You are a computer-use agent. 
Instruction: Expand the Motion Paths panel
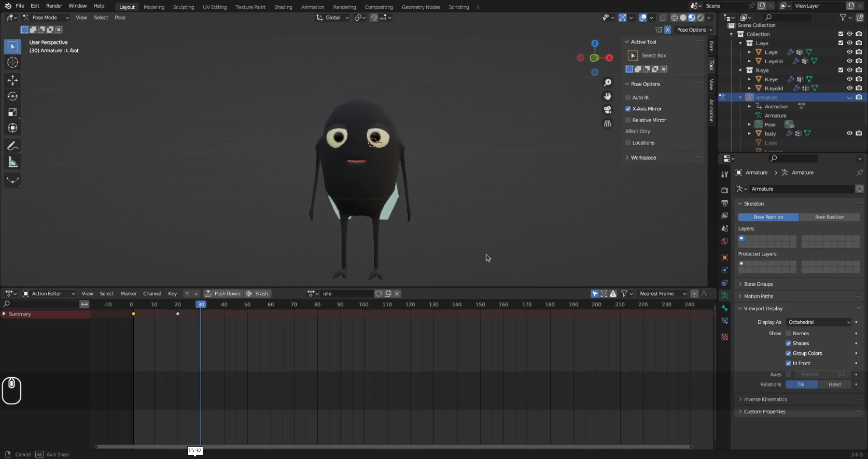click(x=758, y=296)
